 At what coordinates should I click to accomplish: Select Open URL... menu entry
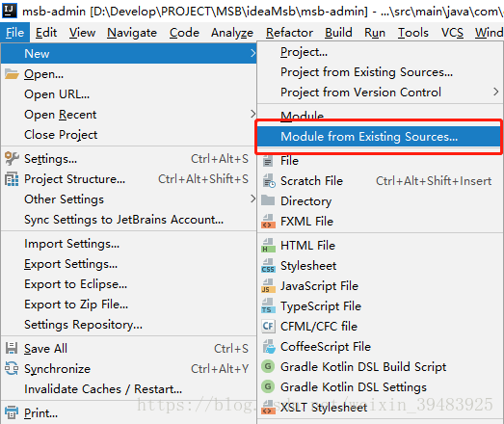[128, 94]
